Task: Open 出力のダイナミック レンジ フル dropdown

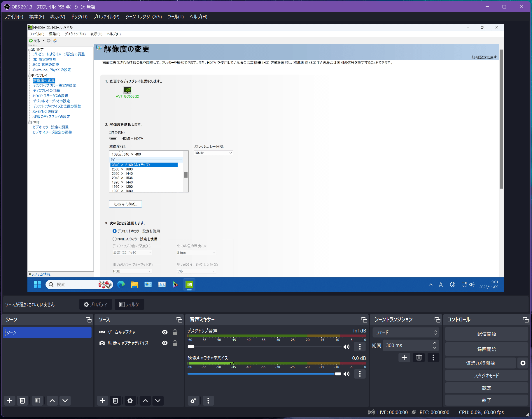Action: (x=196, y=271)
